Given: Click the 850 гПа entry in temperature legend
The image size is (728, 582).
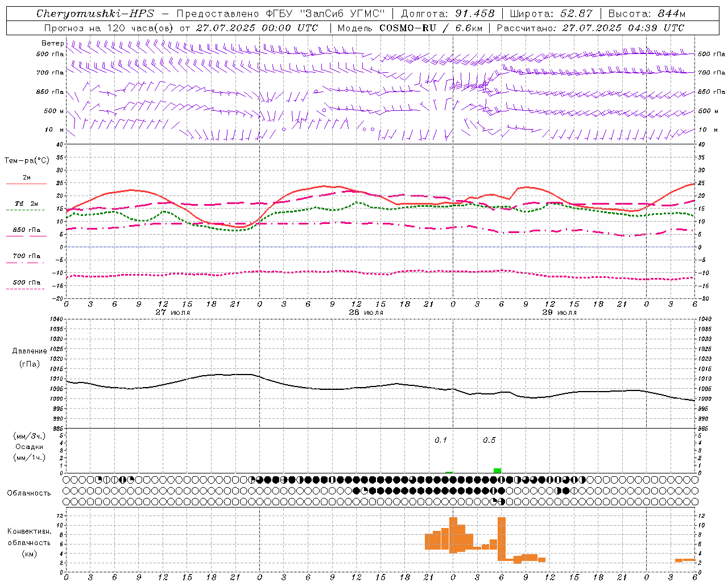Looking at the screenshot, I should tap(27, 230).
